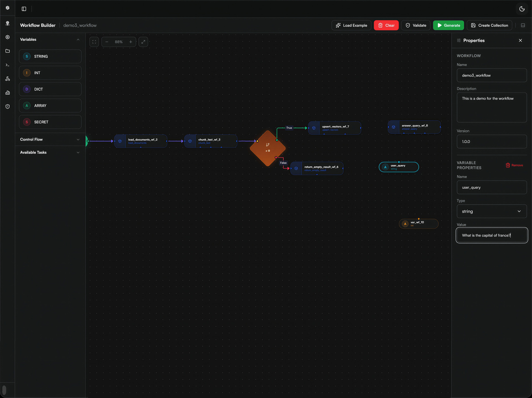
Task: Click the Version input field
Action: [492, 142]
